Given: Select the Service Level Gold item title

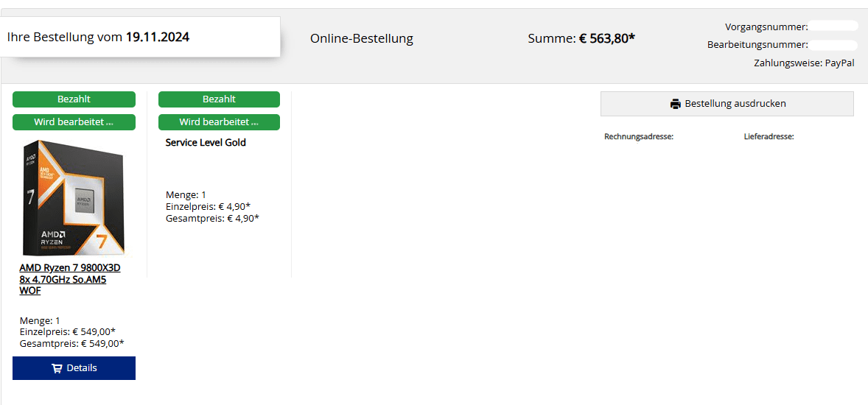Looking at the screenshot, I should pyautogui.click(x=206, y=143).
